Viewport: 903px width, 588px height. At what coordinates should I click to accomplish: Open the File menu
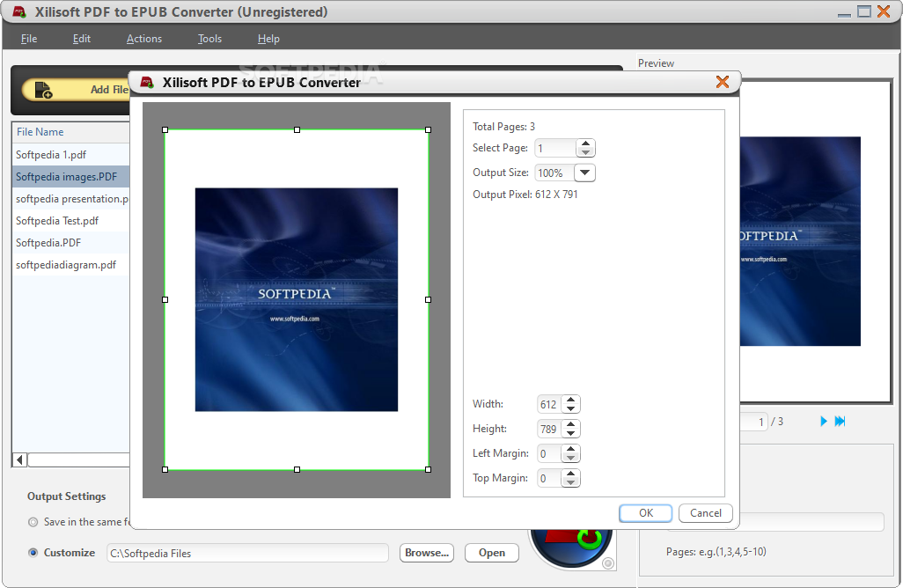[29, 39]
